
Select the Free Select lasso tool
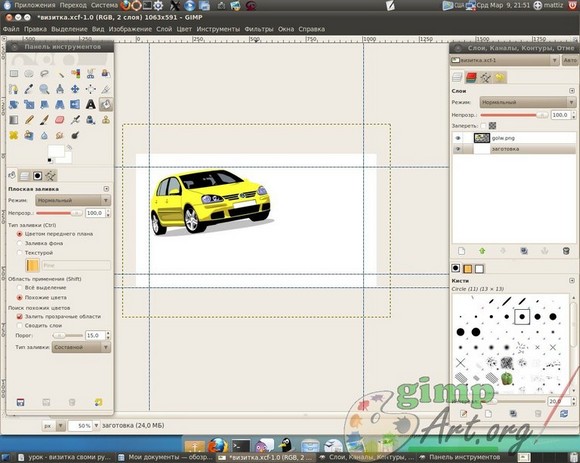tap(44, 74)
